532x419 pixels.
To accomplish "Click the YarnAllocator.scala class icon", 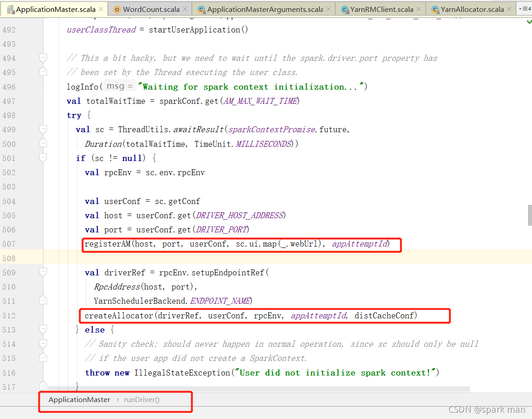I will tap(435, 10).
